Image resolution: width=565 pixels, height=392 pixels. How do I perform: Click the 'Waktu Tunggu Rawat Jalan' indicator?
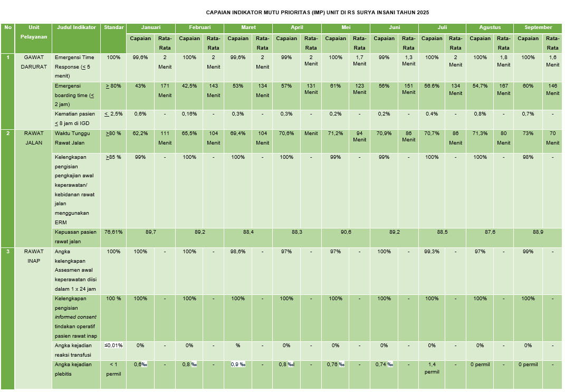coord(76,138)
